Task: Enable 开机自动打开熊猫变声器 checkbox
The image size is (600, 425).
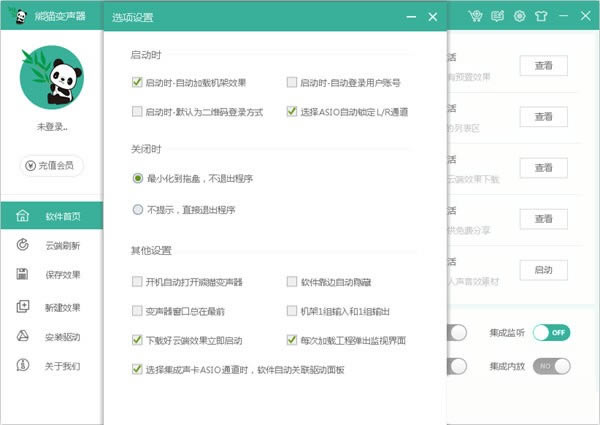Action: point(137,282)
